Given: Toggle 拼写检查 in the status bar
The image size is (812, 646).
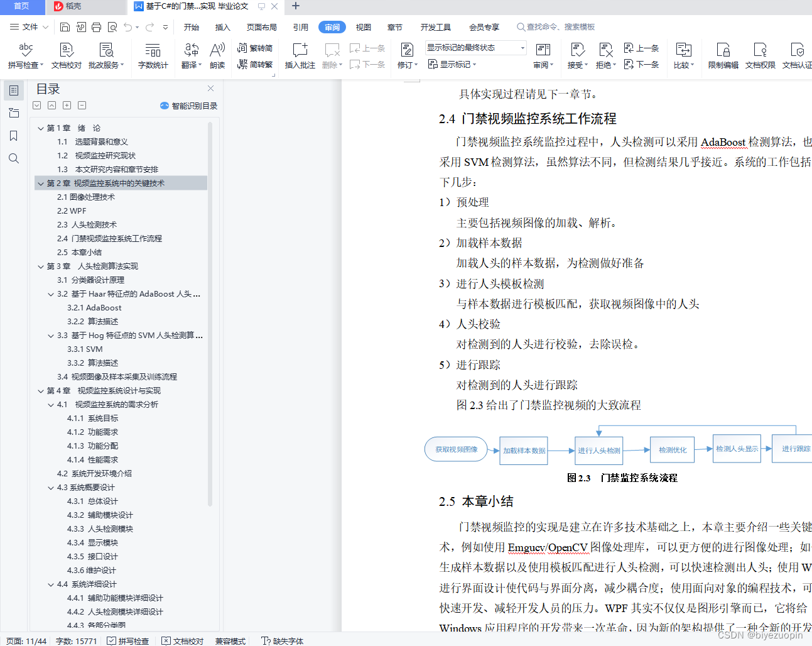Looking at the screenshot, I should 128,641.
